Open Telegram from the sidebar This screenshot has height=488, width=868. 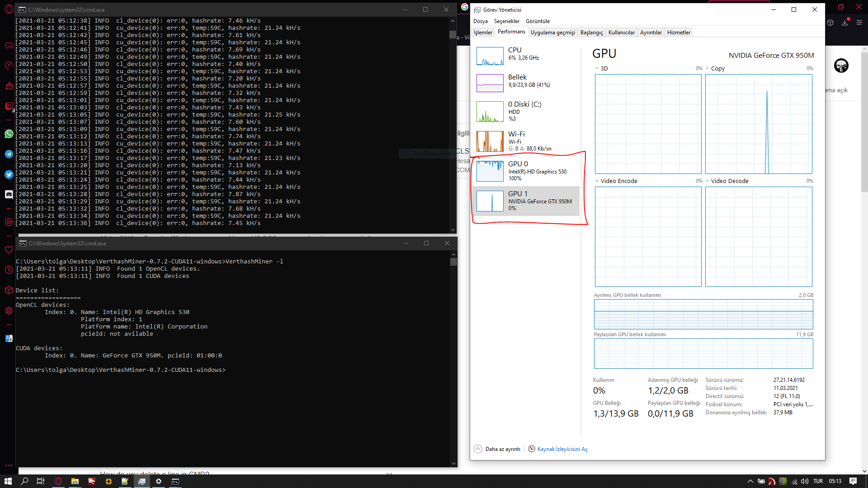[9, 154]
